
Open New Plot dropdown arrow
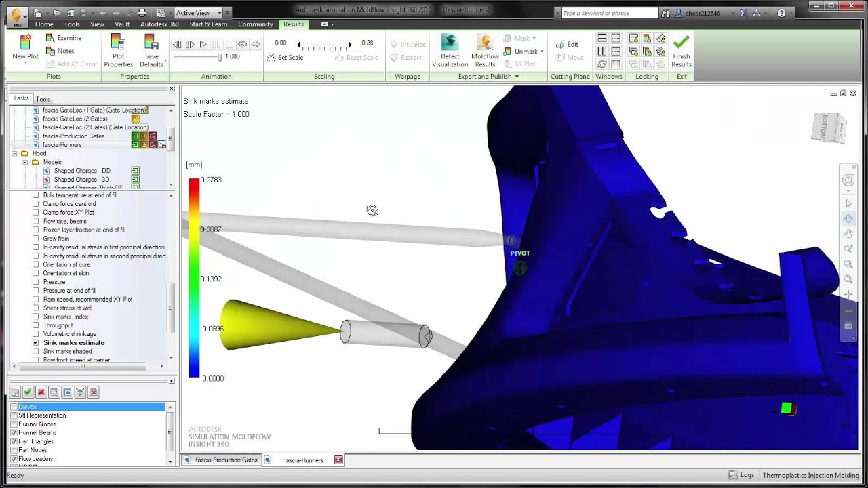pyautogui.click(x=25, y=61)
